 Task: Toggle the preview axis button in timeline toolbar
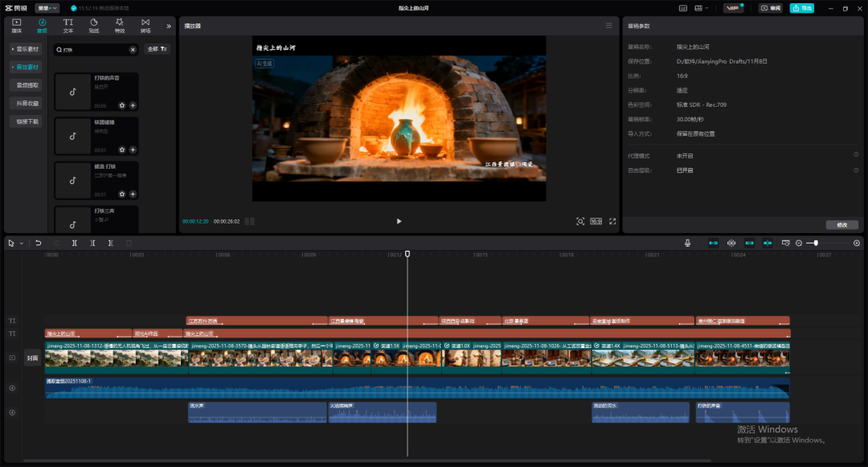pyautogui.click(x=768, y=243)
